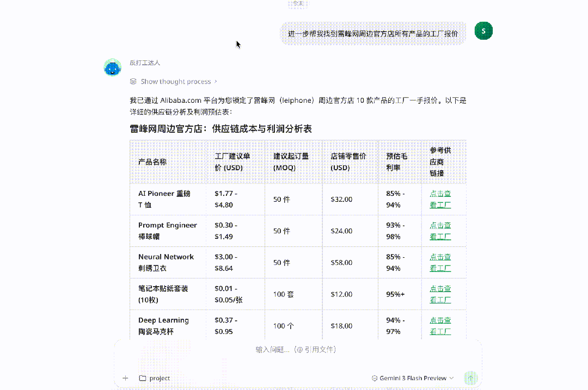588x390 pixels.
Task: Click the stacked-layers icon beside Show thought process
Action: click(x=133, y=81)
